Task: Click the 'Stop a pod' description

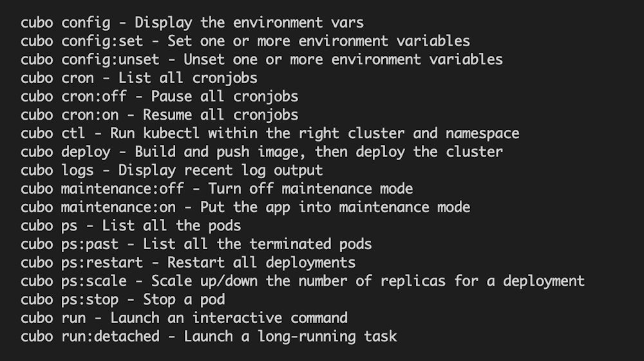Action: pos(184,300)
